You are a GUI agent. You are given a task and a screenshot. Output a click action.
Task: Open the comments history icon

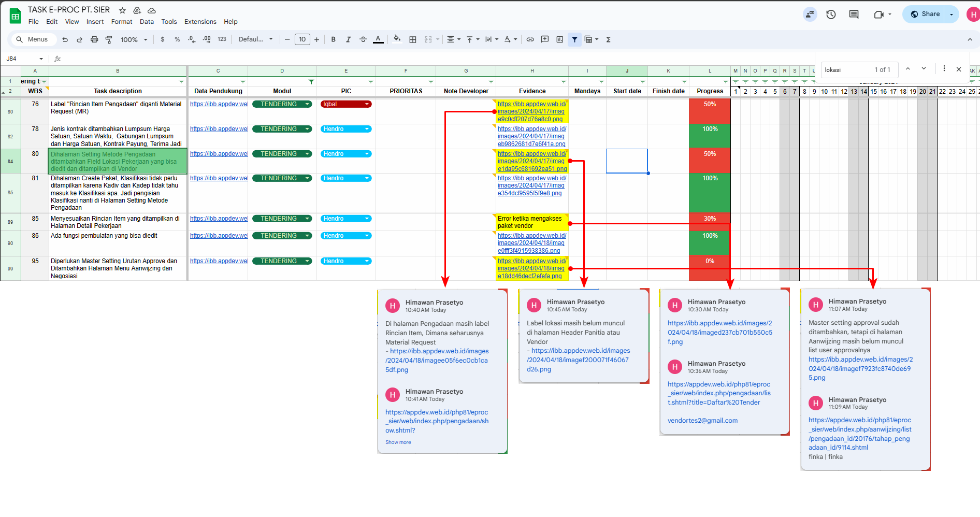pos(854,15)
